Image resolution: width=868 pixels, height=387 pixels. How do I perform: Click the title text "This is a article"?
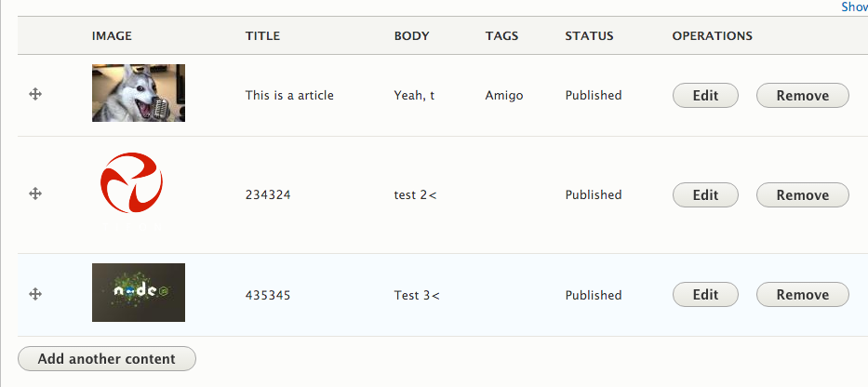pos(289,95)
